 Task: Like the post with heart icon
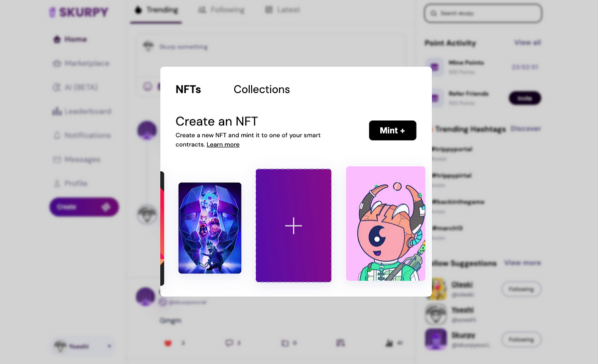(x=167, y=343)
